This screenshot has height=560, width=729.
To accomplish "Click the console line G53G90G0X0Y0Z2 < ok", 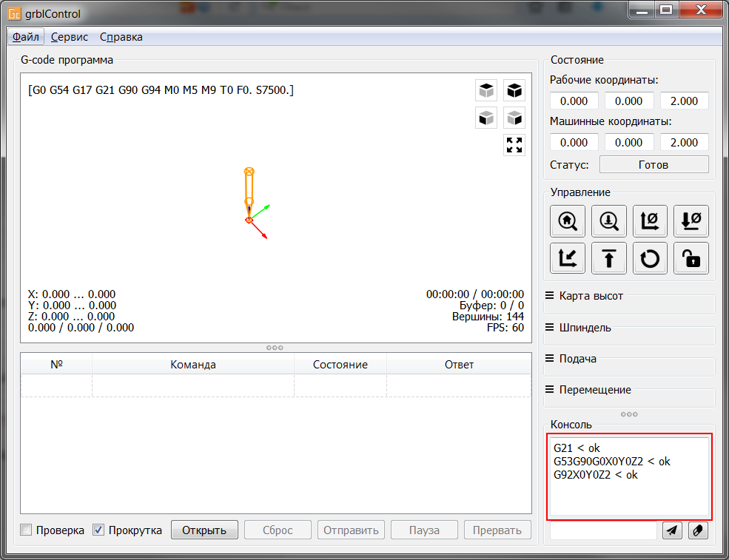I will pos(612,462).
